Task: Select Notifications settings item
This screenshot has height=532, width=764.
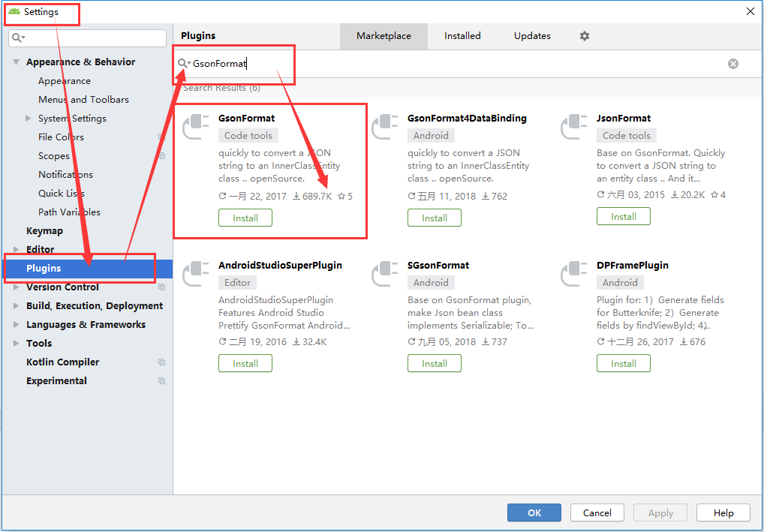Action: point(65,174)
